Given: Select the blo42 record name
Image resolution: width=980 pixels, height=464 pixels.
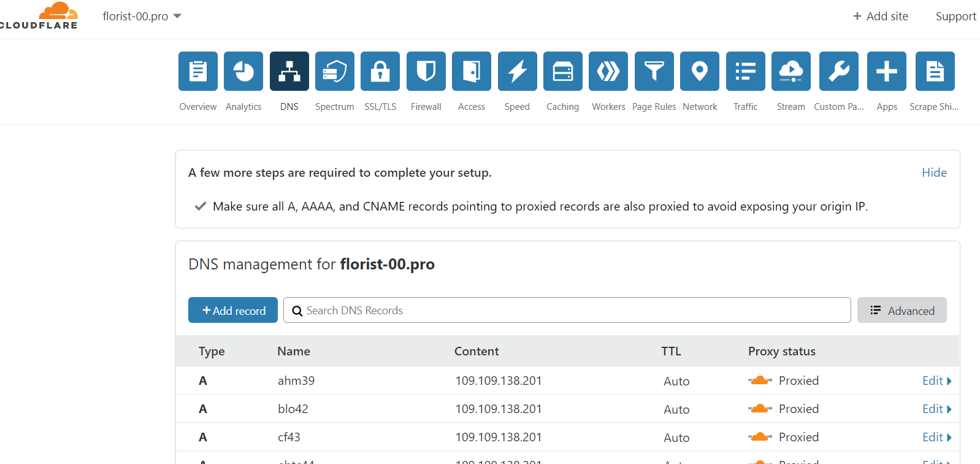Looking at the screenshot, I should [x=293, y=409].
